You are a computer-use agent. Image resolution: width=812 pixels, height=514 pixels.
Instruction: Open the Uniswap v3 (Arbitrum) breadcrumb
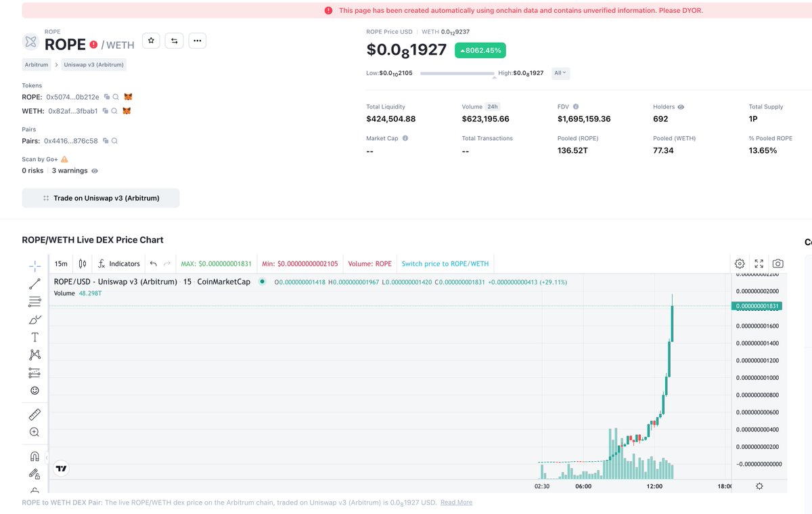94,65
